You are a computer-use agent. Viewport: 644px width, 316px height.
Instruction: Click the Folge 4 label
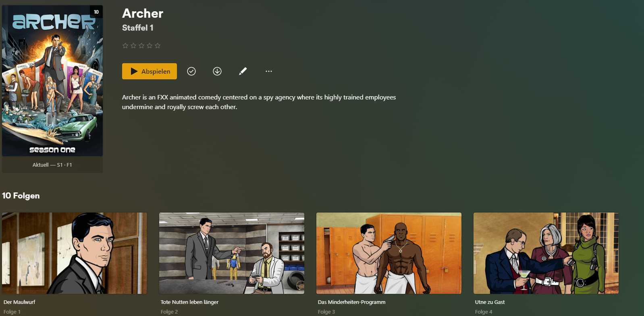click(484, 312)
